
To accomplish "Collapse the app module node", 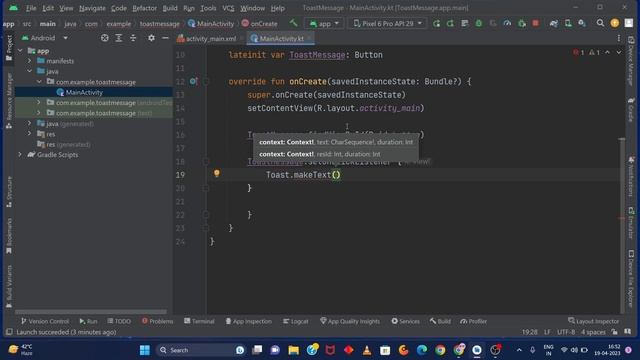I will (20, 51).
